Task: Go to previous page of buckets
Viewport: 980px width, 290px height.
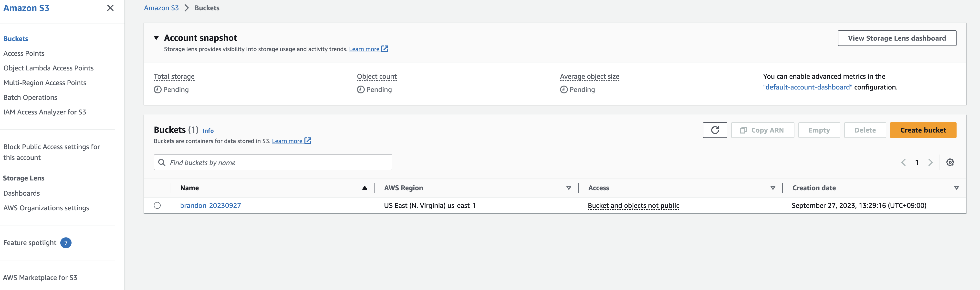Action: click(x=904, y=162)
